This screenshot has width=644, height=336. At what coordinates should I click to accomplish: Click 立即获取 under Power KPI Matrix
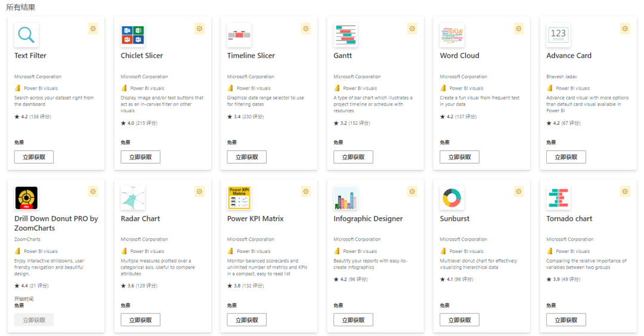247,320
